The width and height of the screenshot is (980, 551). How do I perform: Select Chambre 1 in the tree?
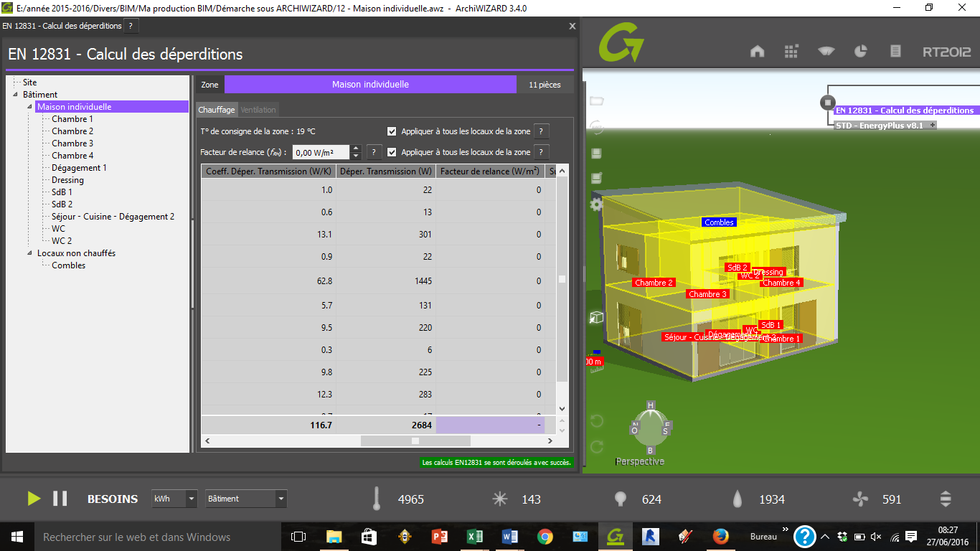(72, 119)
